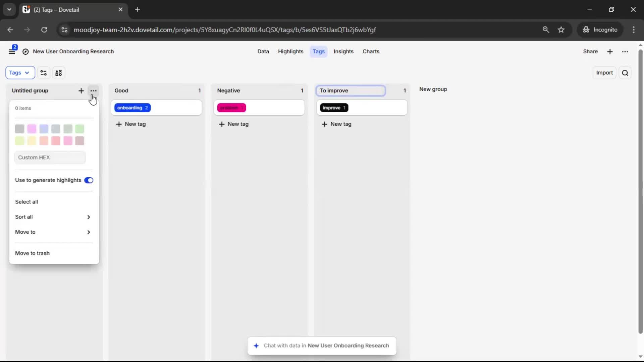
Task: Switch to the Highlights tab
Action: (x=290, y=52)
